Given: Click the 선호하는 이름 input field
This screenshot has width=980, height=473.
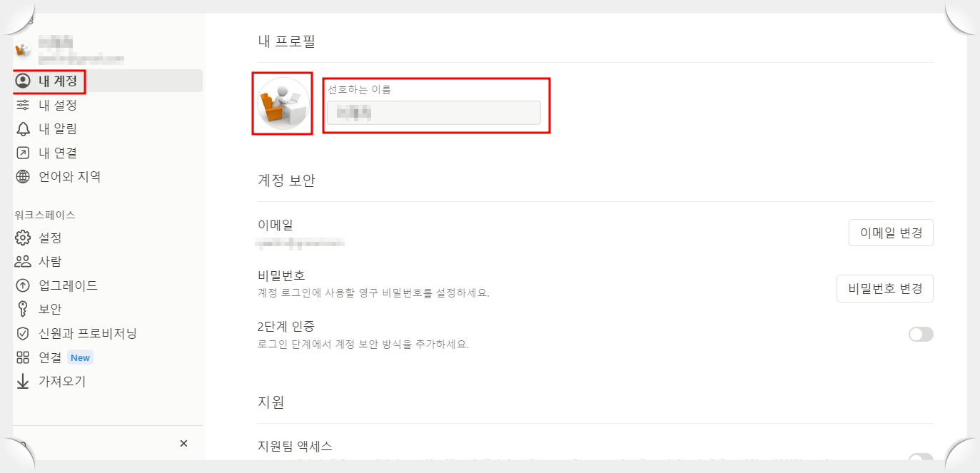Looking at the screenshot, I should pos(434,112).
